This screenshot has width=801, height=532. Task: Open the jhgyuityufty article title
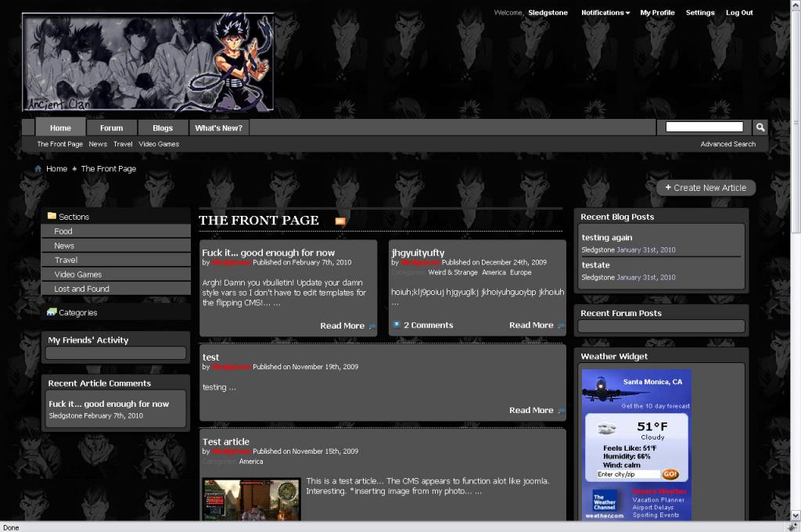point(418,253)
